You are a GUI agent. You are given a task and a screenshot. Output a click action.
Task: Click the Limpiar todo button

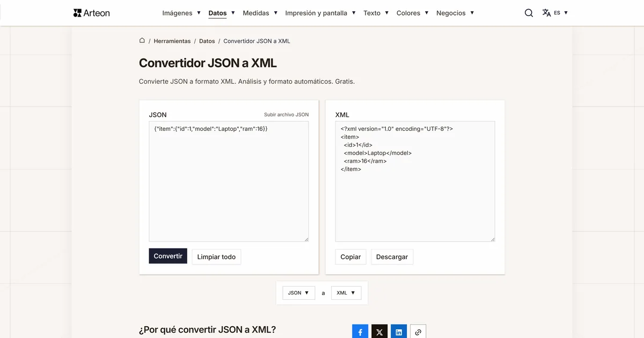click(x=216, y=257)
